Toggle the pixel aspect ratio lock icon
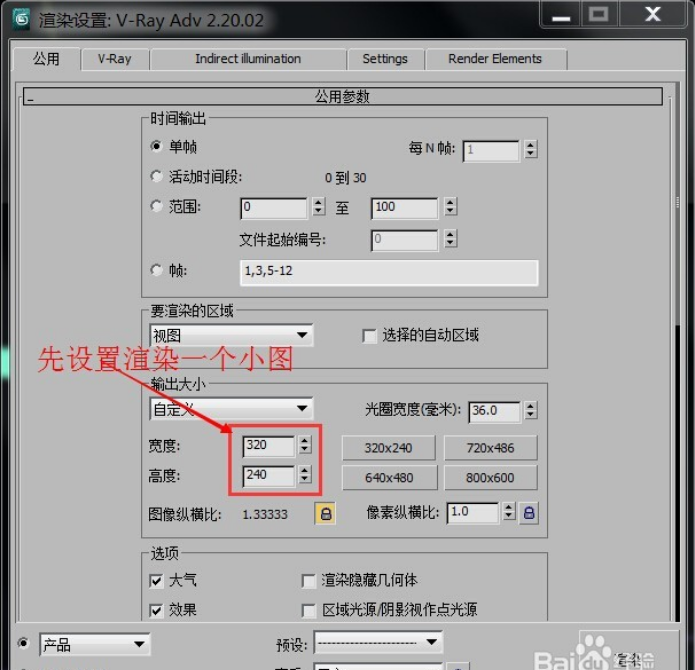Viewport: 695px width, 670px height. coord(529,513)
